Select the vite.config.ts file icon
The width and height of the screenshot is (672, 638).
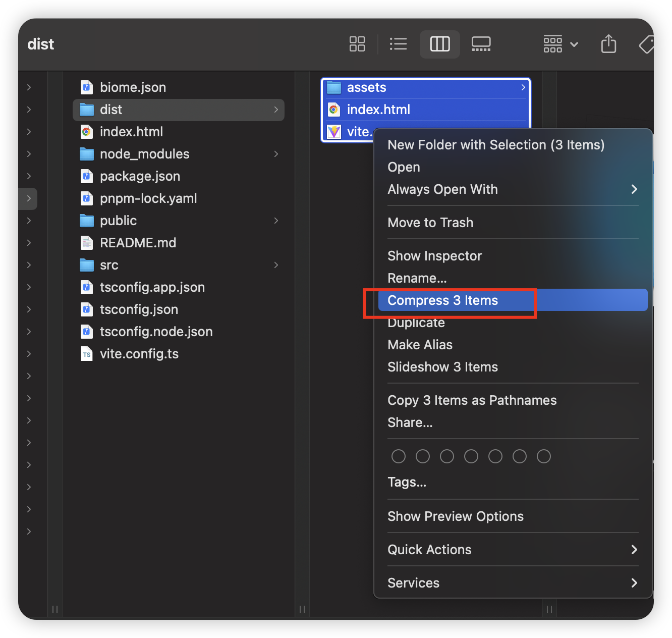(87, 354)
